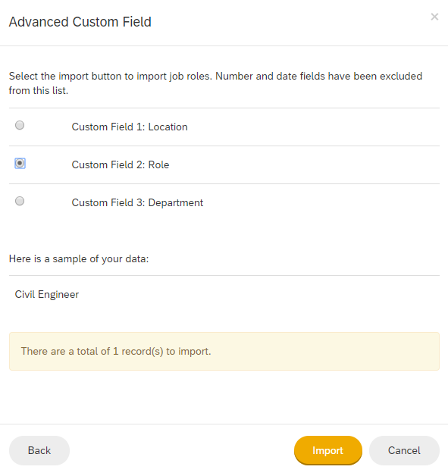Click the Advanced Custom Field dialog title

80,22
